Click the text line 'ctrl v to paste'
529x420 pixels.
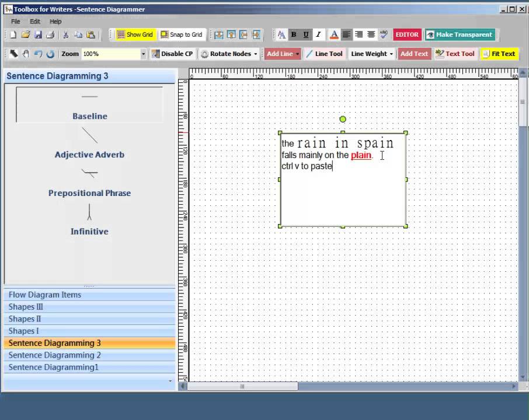307,166
